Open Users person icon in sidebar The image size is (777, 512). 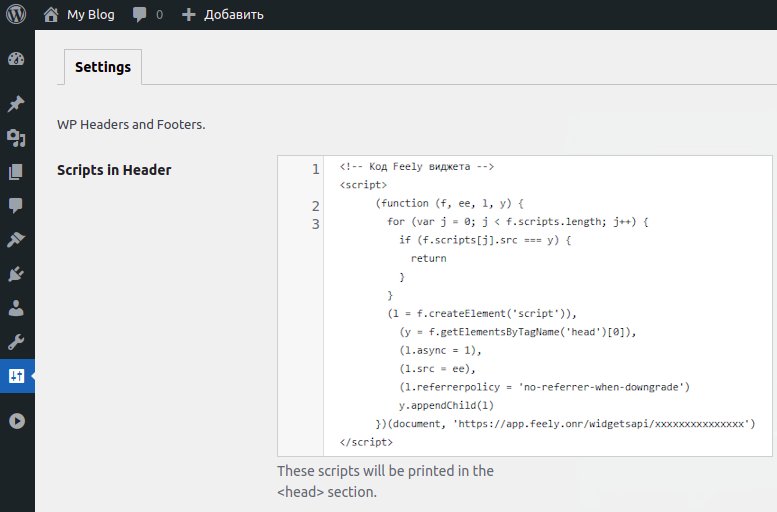point(16,308)
